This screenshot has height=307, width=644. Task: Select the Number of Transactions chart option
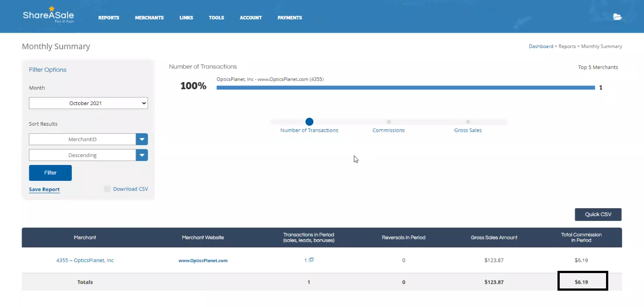tap(309, 122)
